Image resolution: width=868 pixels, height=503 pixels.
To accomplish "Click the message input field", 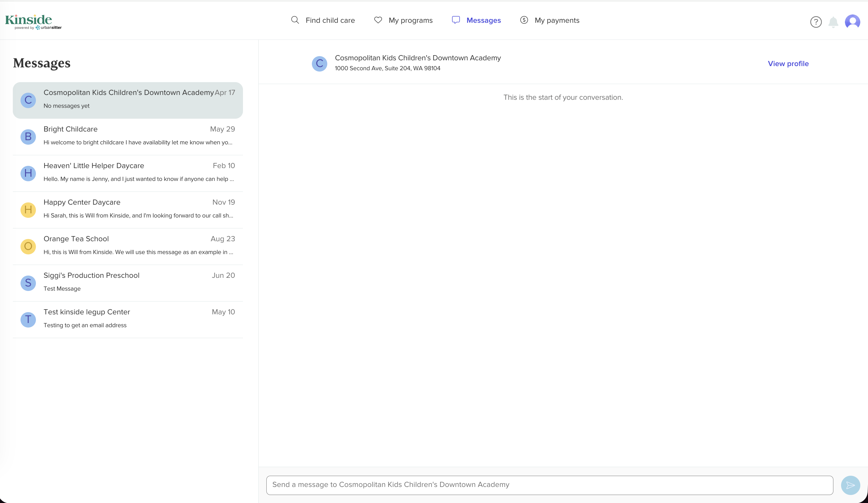I will point(550,485).
